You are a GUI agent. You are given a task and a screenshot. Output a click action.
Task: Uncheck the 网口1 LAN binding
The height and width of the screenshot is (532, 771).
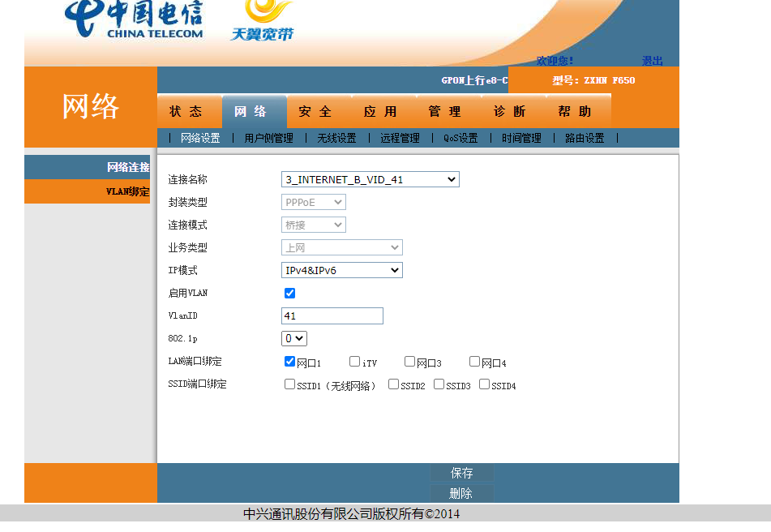289,362
